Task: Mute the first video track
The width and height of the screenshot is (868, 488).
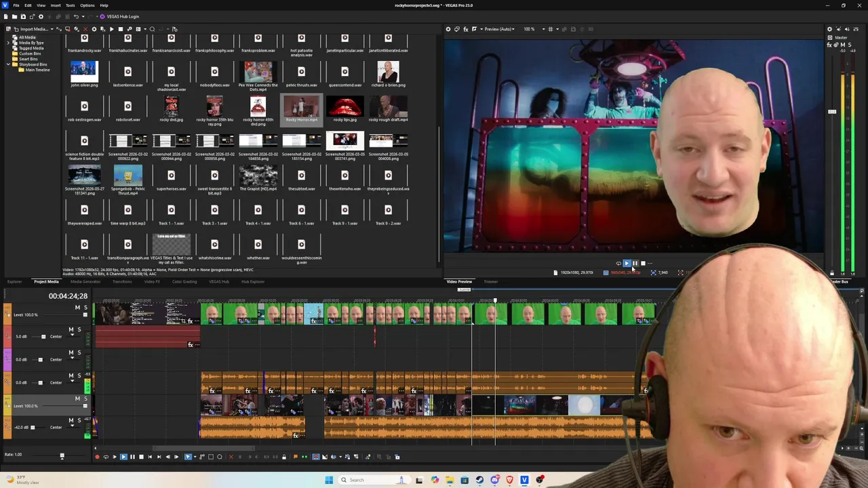Action: pos(77,308)
